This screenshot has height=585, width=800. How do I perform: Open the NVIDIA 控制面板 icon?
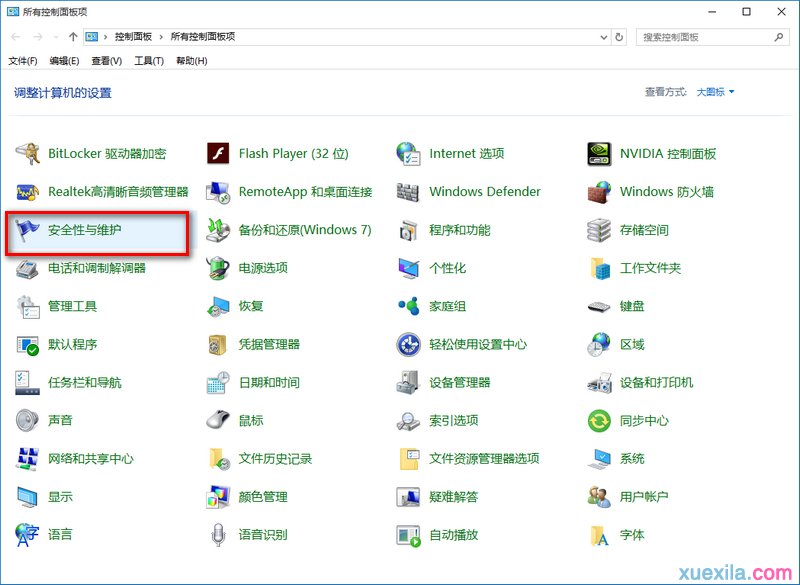tap(599, 154)
